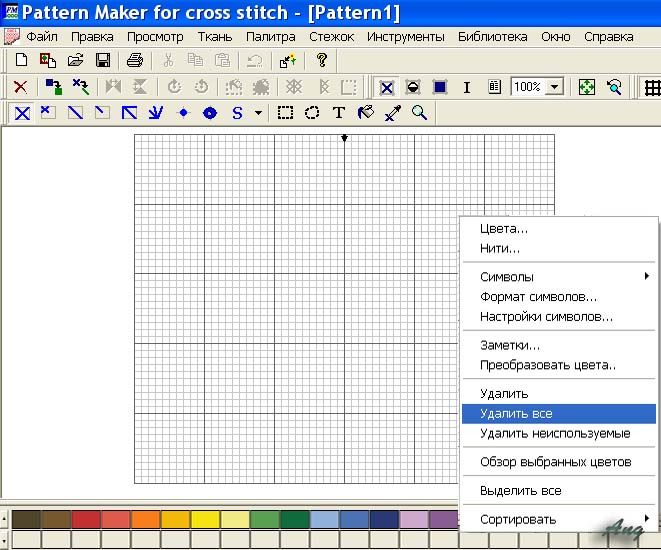Select the orange palette swatch
The width and height of the screenshot is (661, 550).
[146, 519]
